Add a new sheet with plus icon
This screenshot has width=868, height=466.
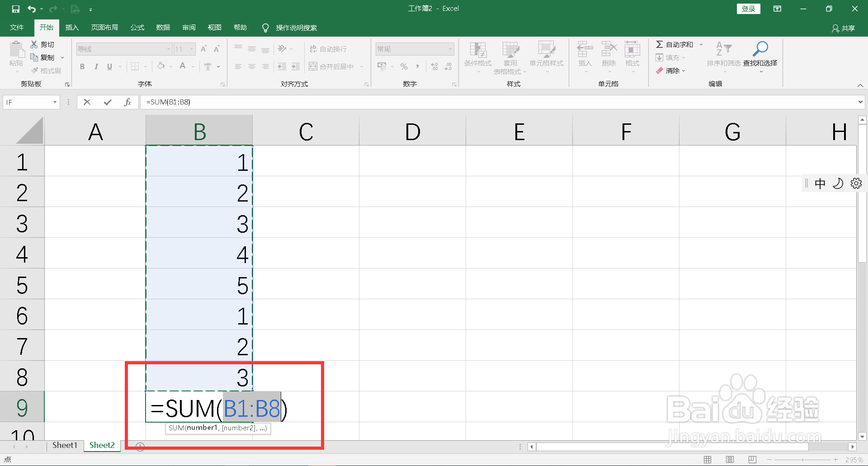140,447
